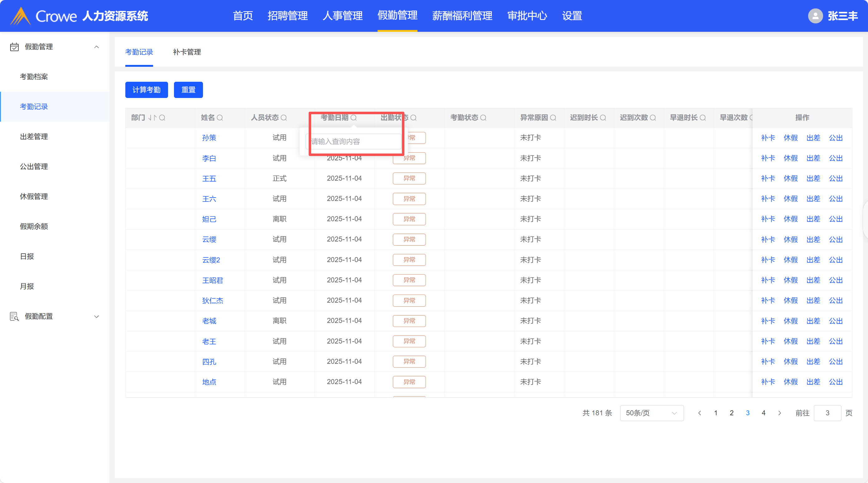Click the 重置 button
Viewport: 868px width, 483px height.
[x=188, y=90]
